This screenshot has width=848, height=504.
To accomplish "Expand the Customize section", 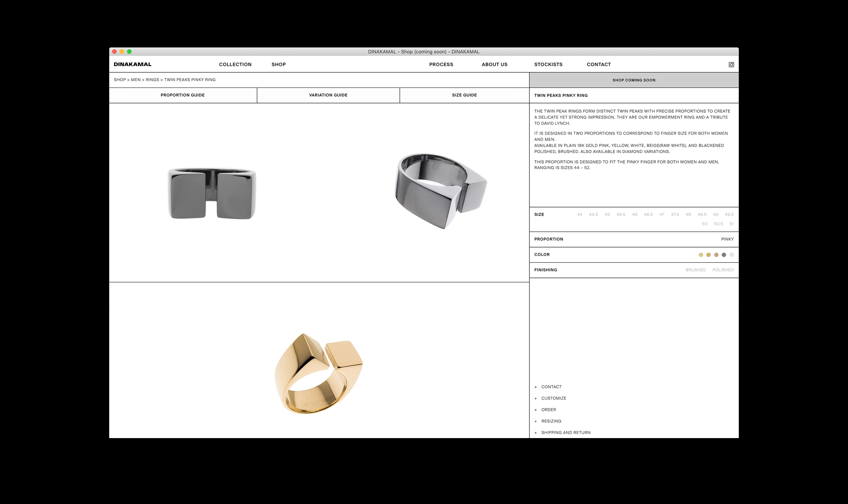I will tap(553, 398).
